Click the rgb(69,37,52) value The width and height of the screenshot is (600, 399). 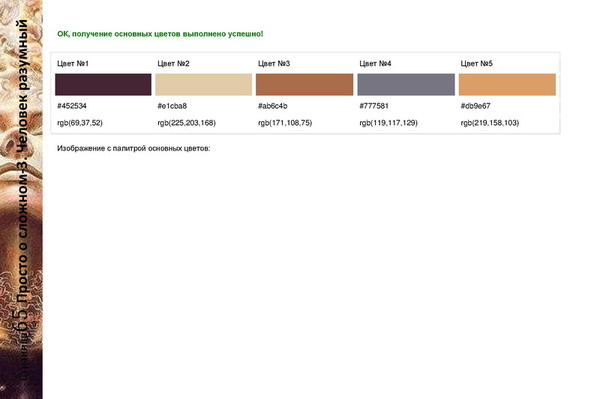pos(80,123)
